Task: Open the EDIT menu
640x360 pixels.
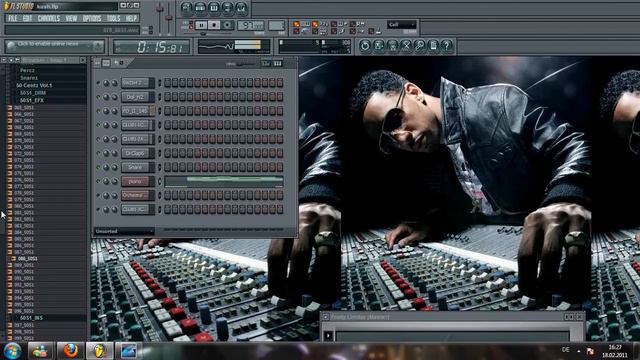Action: 27,18
